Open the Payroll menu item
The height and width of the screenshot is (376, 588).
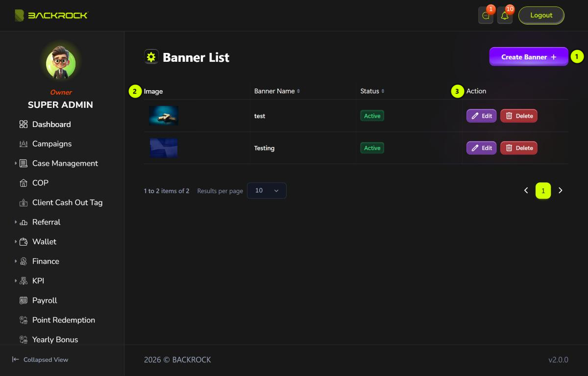[x=45, y=301]
